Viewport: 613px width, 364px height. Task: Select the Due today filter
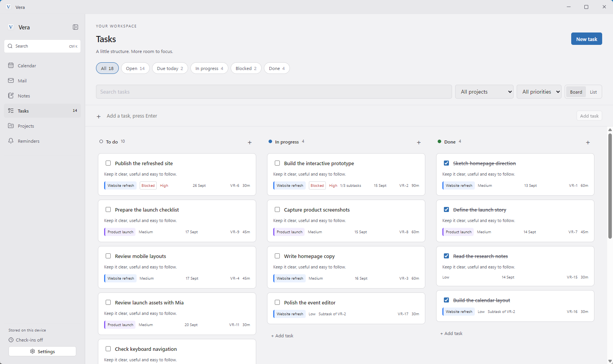[x=170, y=68]
